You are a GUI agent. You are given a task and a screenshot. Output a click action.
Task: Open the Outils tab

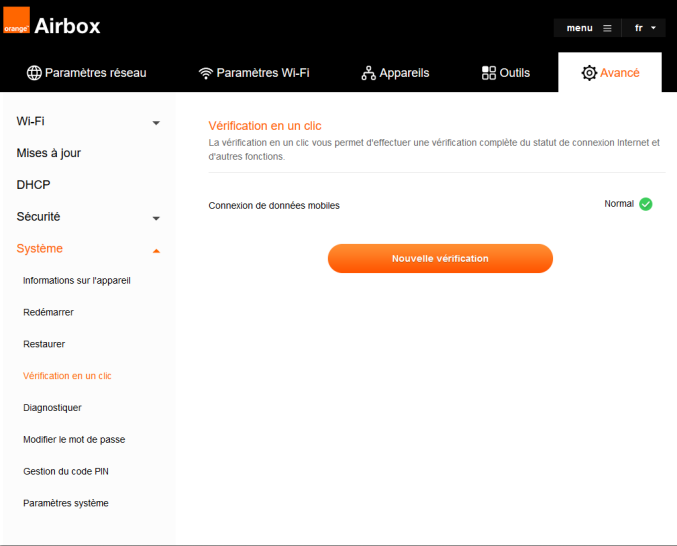click(506, 73)
